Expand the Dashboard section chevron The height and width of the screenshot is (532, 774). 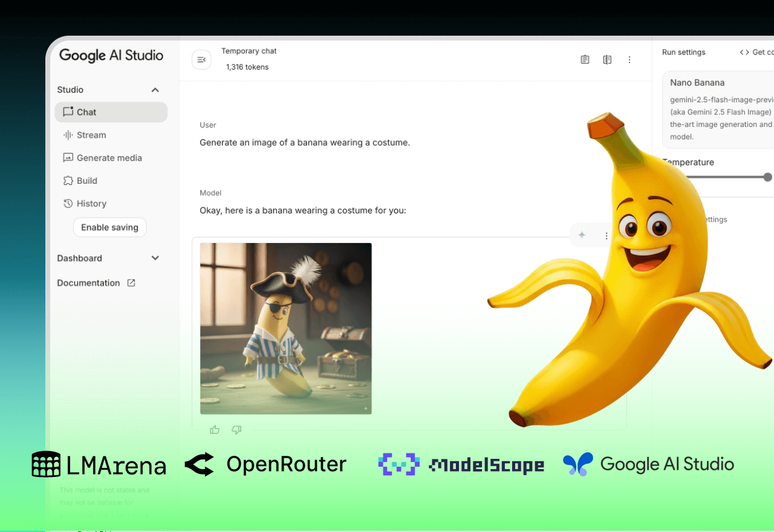tap(155, 258)
